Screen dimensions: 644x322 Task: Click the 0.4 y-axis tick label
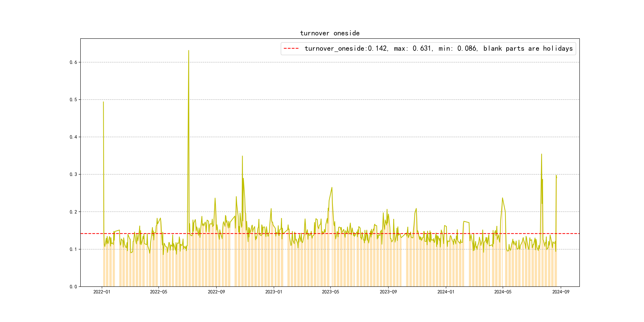(x=73, y=137)
